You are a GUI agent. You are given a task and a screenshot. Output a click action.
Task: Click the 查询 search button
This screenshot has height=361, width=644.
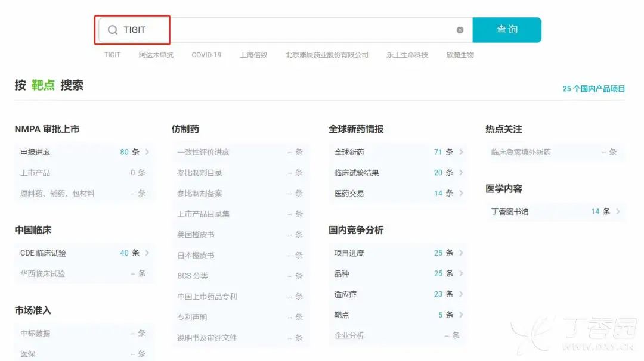coord(507,30)
